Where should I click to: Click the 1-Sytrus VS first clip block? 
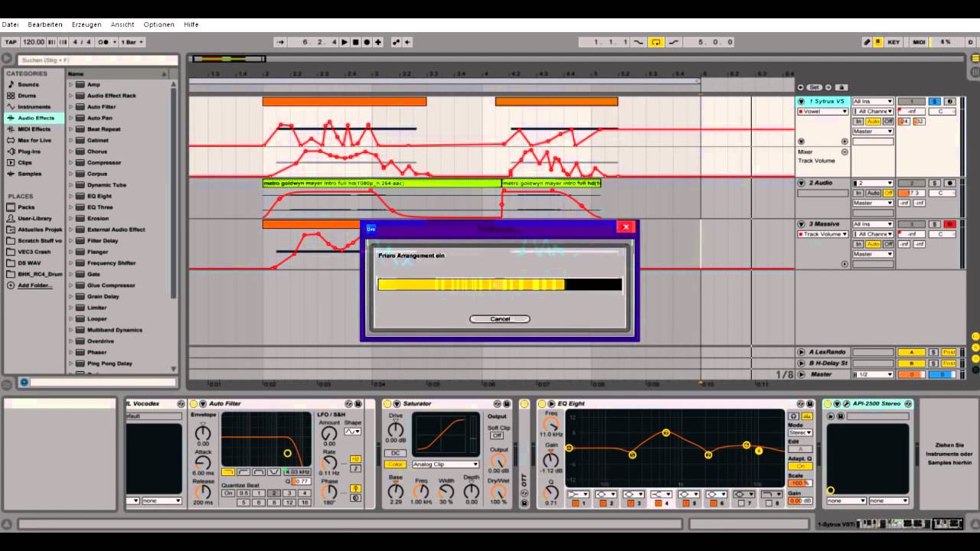coord(345,101)
